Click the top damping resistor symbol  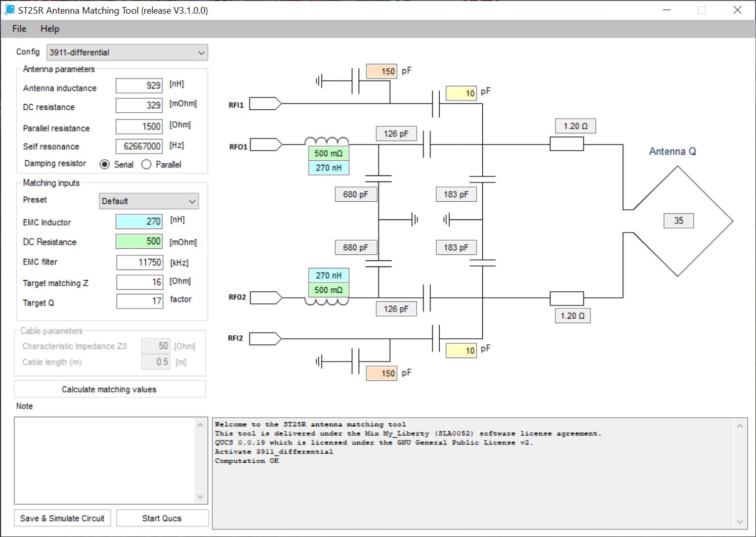tap(567, 144)
